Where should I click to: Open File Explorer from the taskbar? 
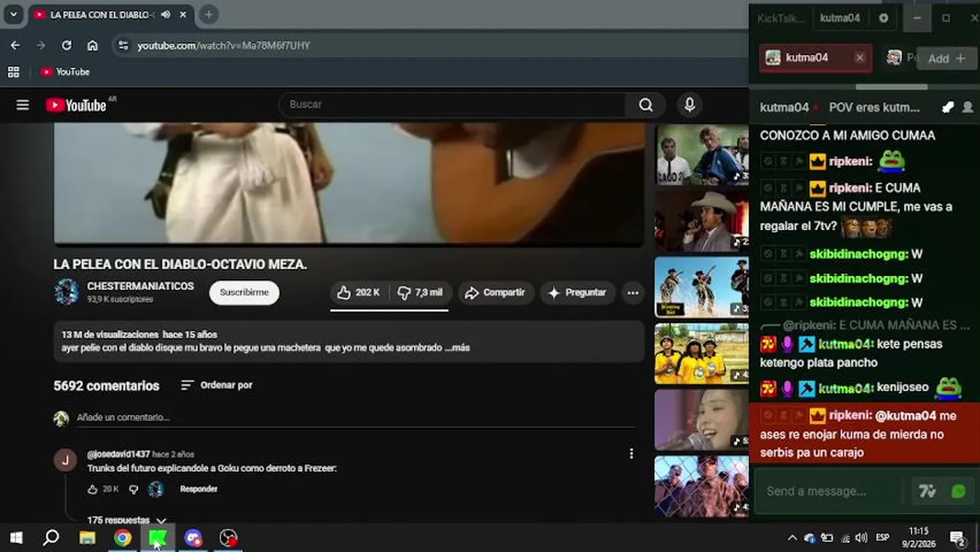tap(87, 537)
